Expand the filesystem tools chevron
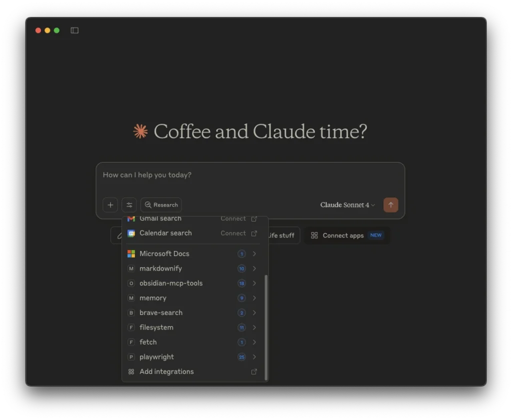Viewport: 512px width, 420px height. (x=254, y=327)
